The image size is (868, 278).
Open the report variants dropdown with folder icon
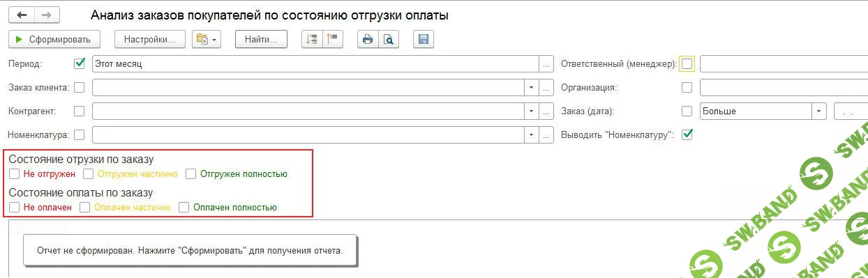[x=207, y=39]
